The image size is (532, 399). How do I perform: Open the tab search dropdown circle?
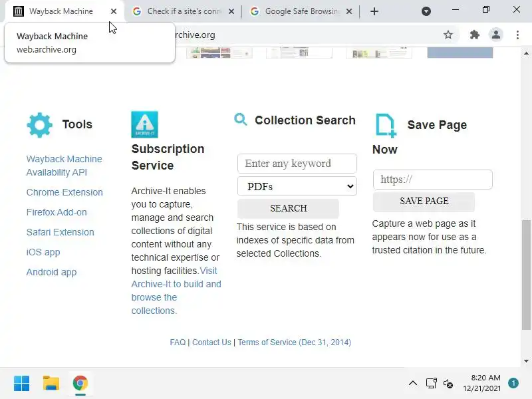426,11
